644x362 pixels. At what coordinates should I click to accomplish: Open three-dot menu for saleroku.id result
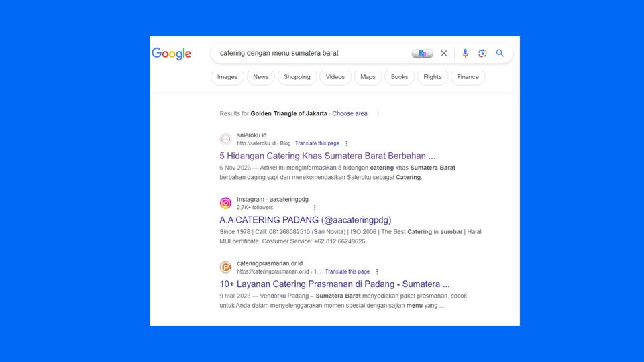click(x=347, y=143)
